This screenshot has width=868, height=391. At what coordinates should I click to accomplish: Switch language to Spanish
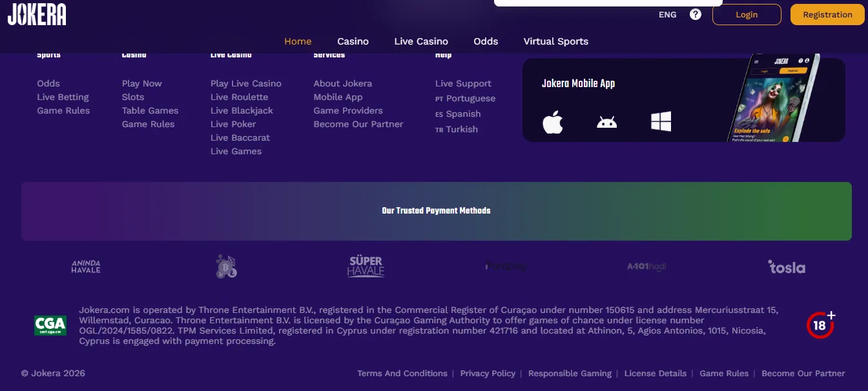click(458, 114)
